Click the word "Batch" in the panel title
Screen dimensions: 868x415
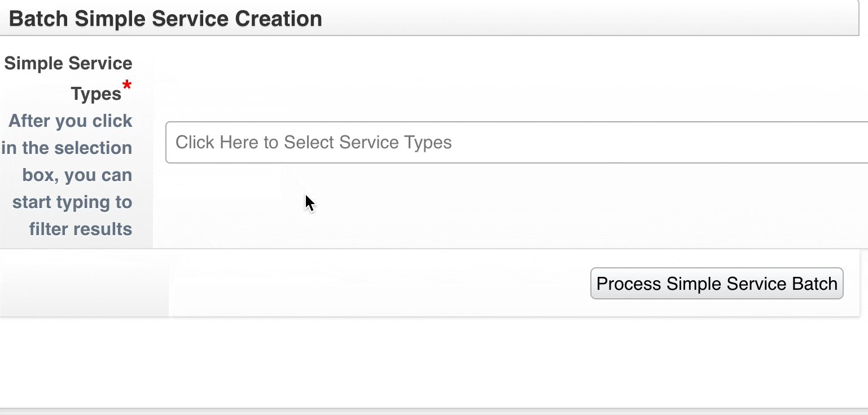coord(39,19)
